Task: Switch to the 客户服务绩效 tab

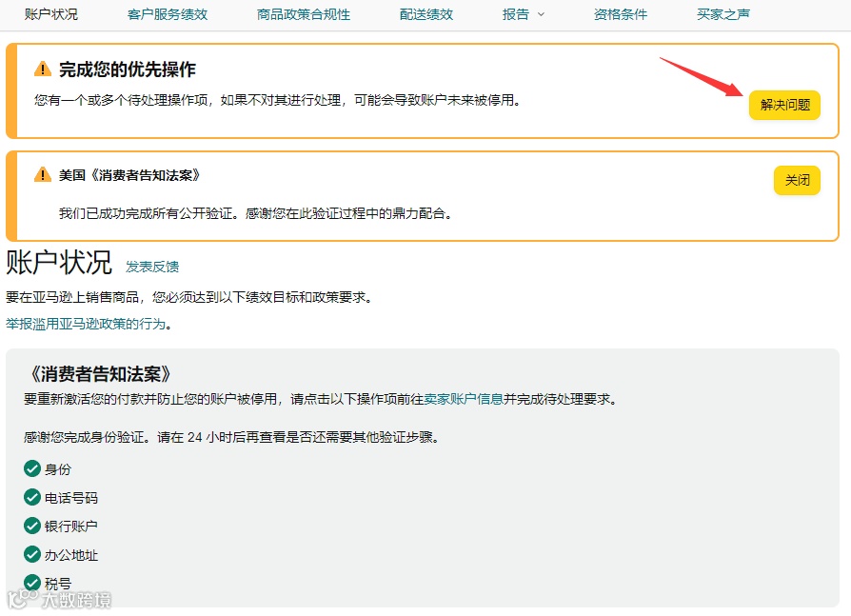Action: [162, 14]
